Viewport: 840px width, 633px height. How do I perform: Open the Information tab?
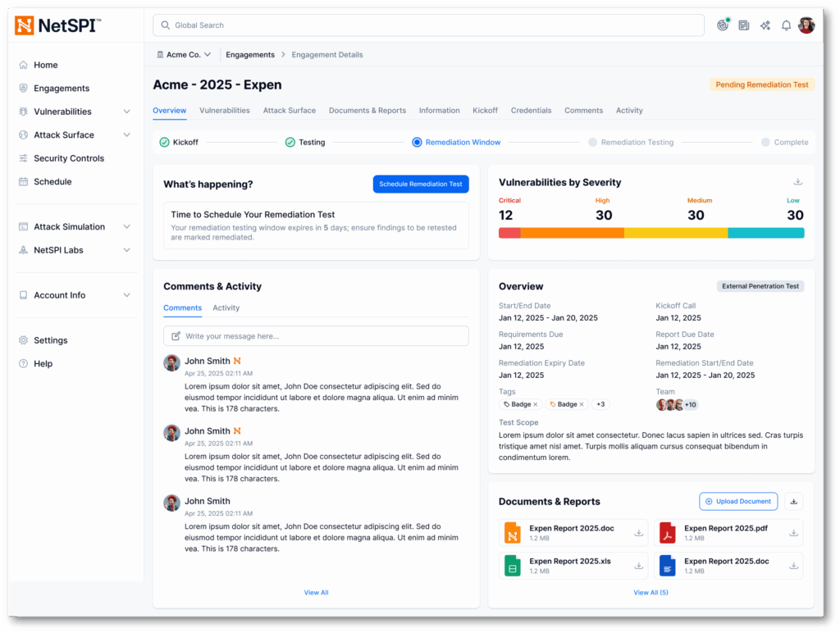click(x=440, y=111)
